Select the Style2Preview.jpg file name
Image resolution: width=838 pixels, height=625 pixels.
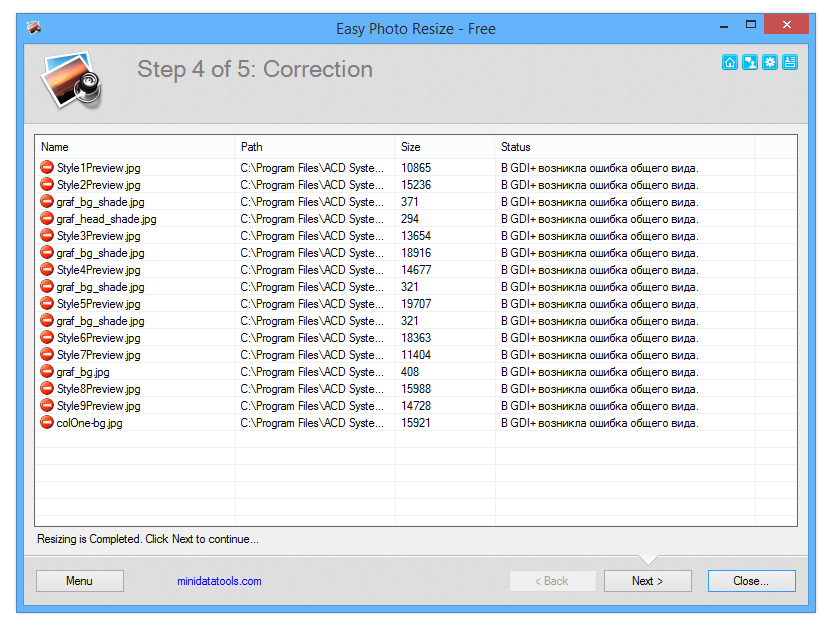[x=99, y=185]
